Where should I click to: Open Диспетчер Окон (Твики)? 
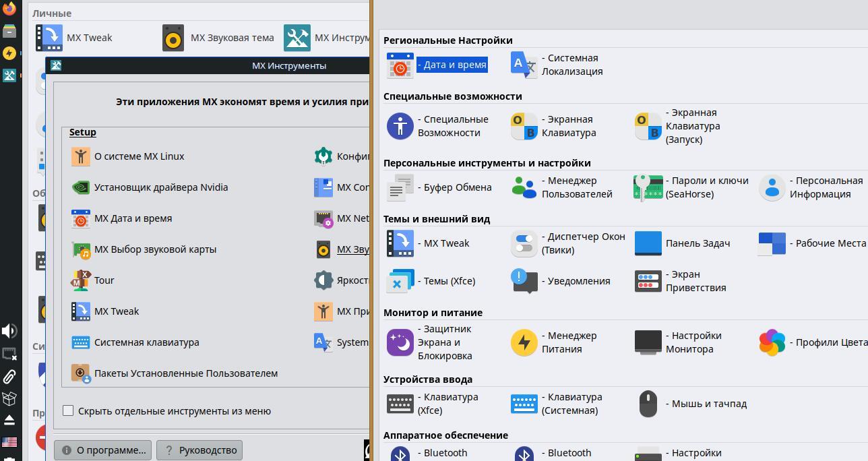tap(568, 243)
